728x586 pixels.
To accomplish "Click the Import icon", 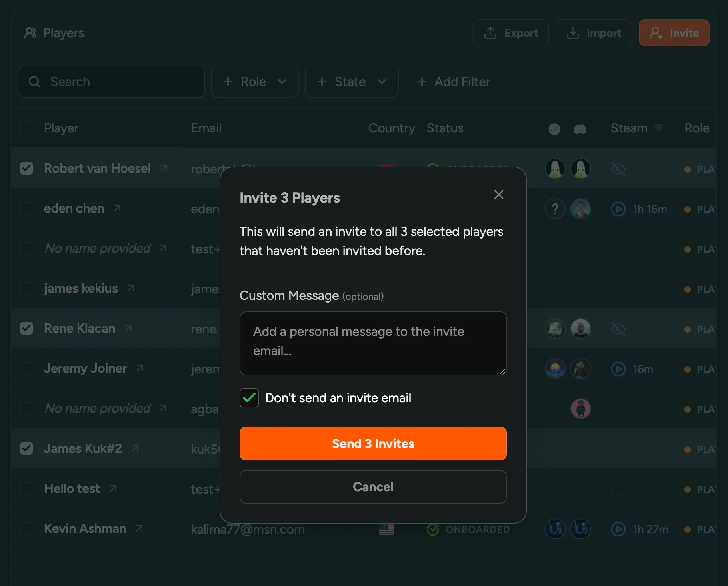I will 573,33.
